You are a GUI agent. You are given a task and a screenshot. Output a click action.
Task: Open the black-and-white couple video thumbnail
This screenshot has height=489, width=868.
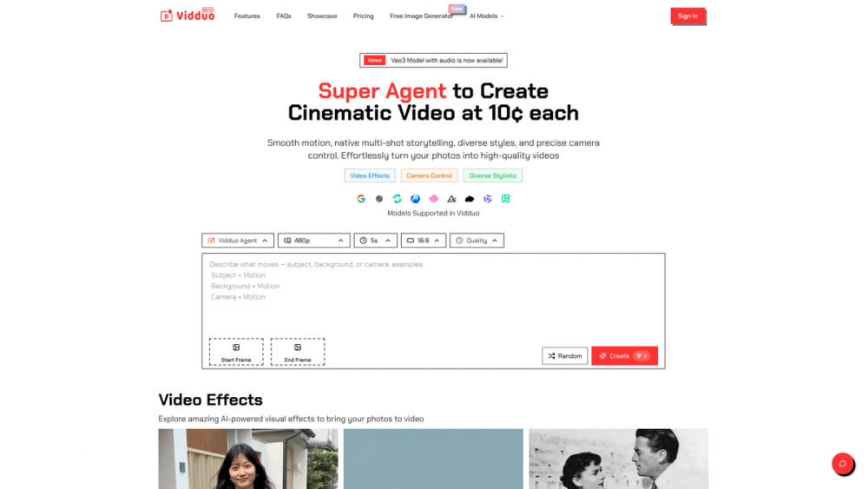click(618, 459)
